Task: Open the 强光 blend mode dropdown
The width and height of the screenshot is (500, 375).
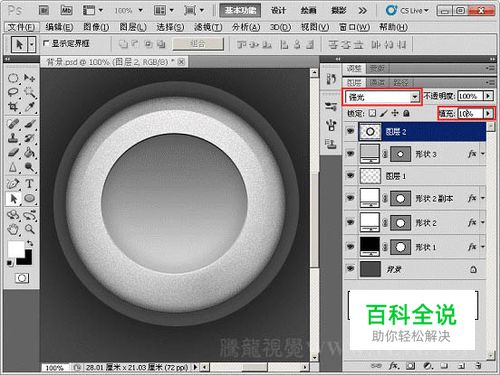Action: pyautogui.click(x=382, y=97)
